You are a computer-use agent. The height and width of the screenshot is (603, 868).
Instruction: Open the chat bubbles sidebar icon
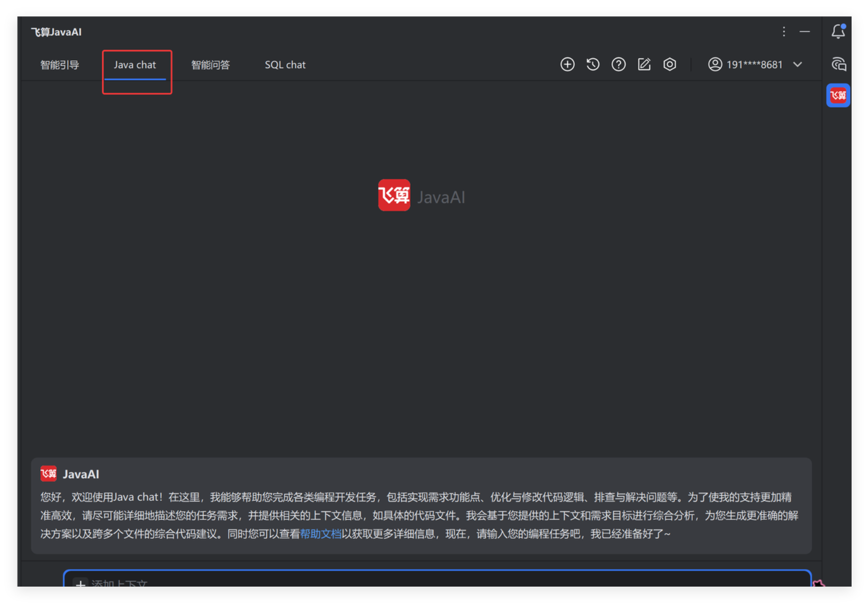[x=838, y=65]
